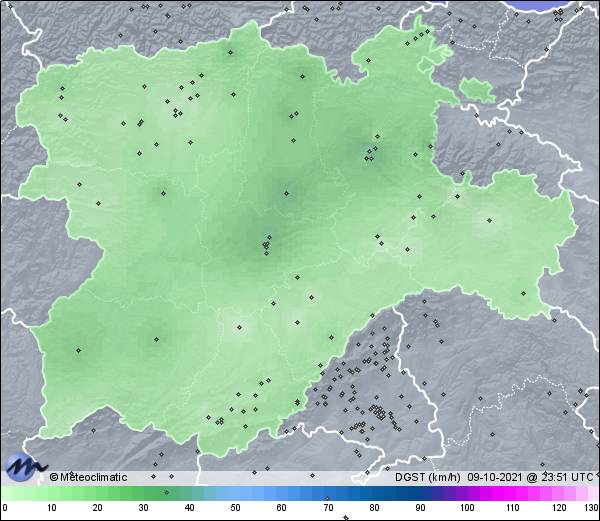The height and width of the screenshot is (521, 600).
Task: Select the legend value 20
Action: coord(98,508)
